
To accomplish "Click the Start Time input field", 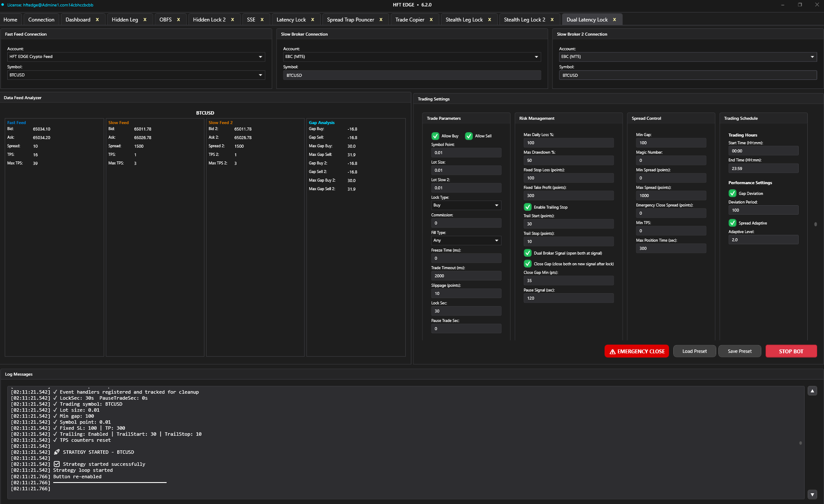I will (763, 151).
